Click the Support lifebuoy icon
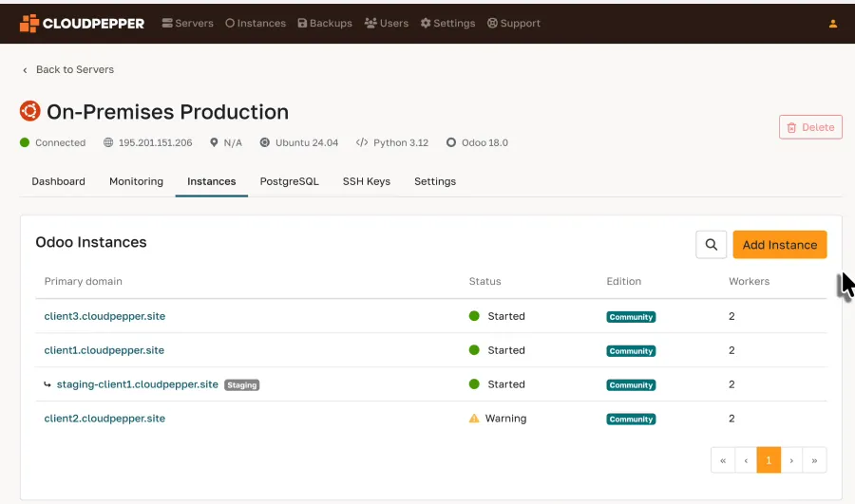The image size is (855, 504). pos(492,23)
